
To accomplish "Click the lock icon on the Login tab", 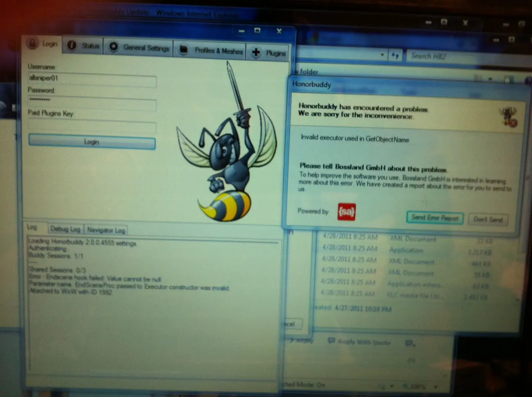I will pos(32,43).
